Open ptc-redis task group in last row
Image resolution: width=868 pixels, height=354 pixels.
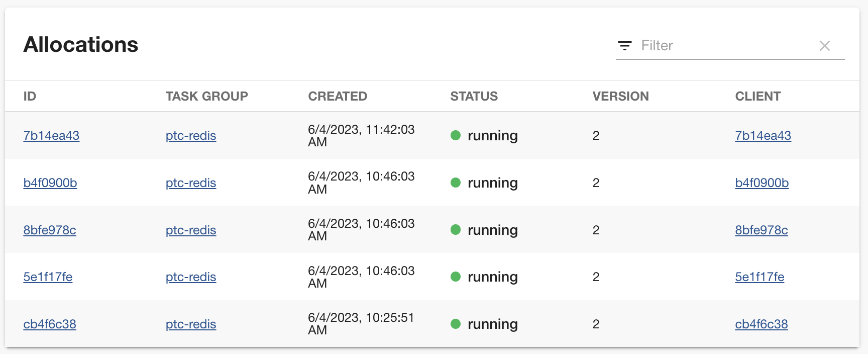coord(191,324)
